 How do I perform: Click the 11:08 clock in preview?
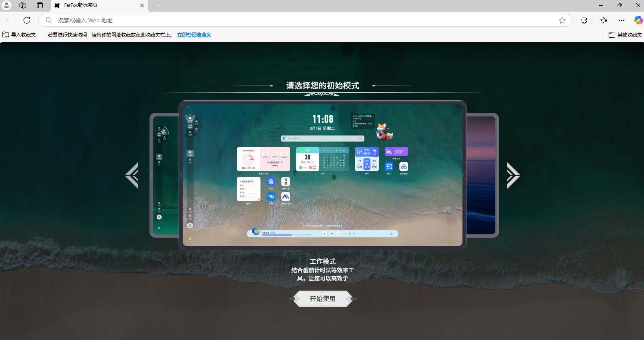(323, 119)
